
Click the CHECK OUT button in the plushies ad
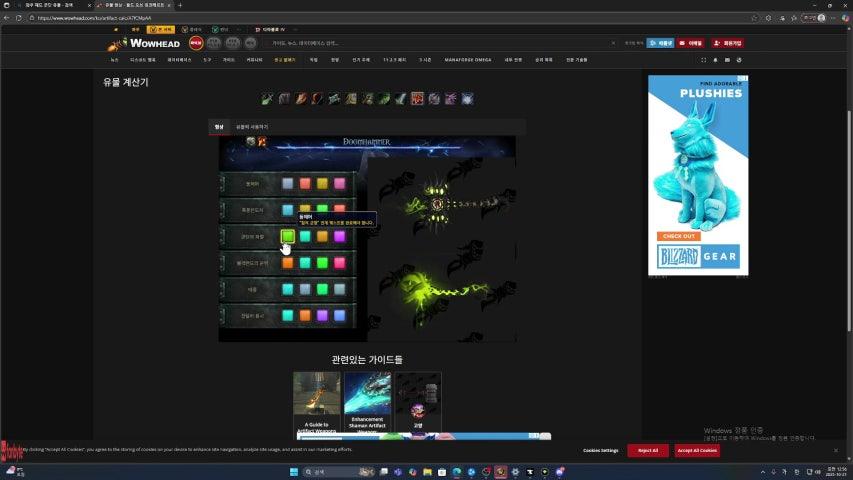[x=677, y=236]
